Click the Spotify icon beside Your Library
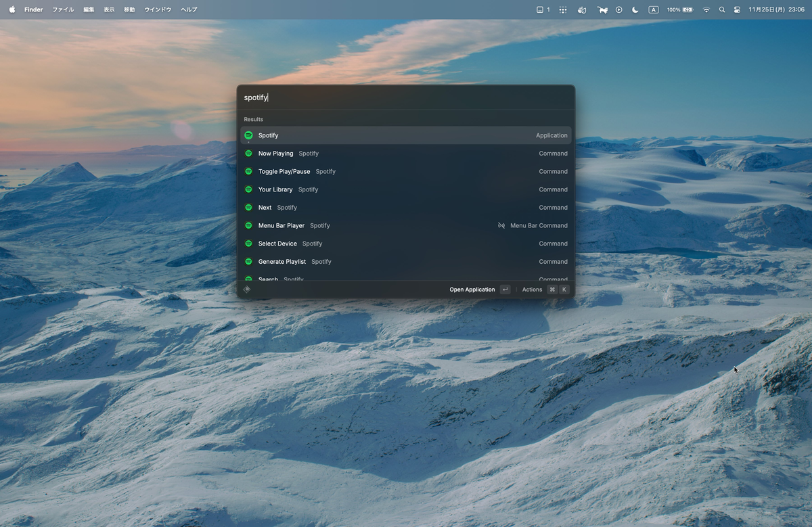Viewport: 812px width, 527px height. (248, 189)
